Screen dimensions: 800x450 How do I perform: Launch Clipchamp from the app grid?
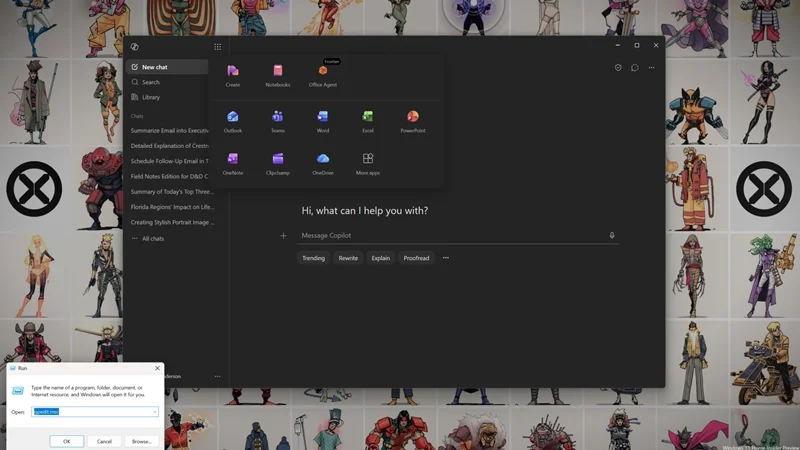[x=278, y=164]
